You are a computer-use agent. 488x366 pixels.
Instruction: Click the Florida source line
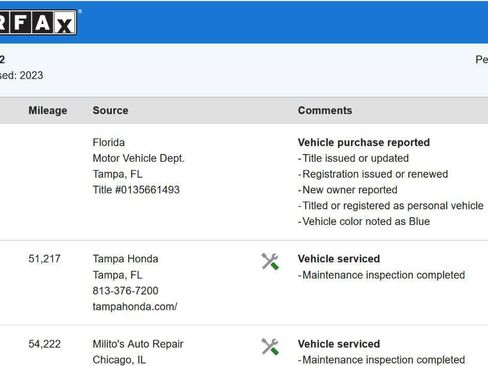click(x=109, y=142)
